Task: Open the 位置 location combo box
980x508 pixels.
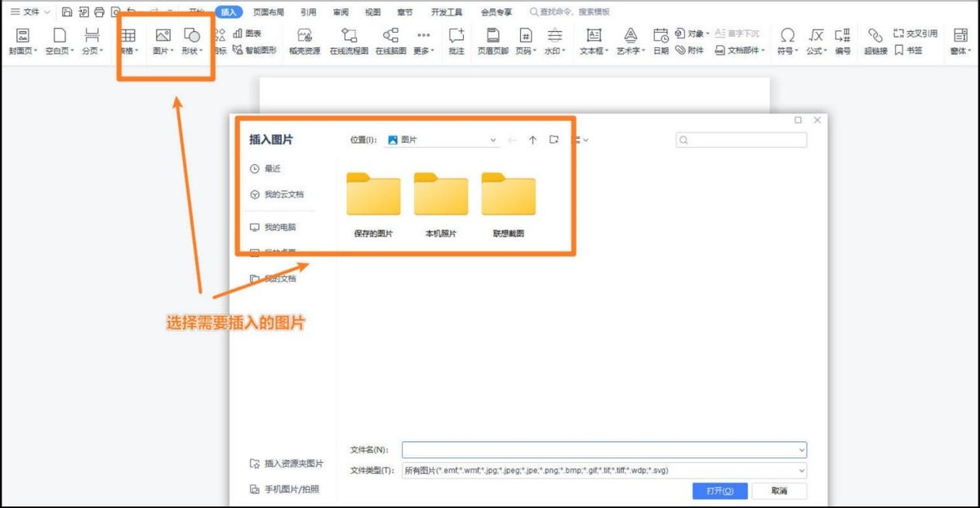Action: tap(441, 140)
